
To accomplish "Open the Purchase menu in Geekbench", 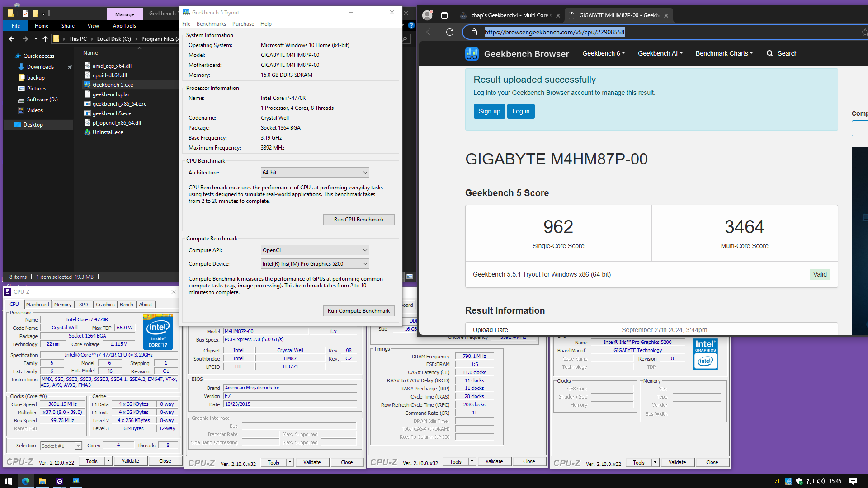I will 243,24.
